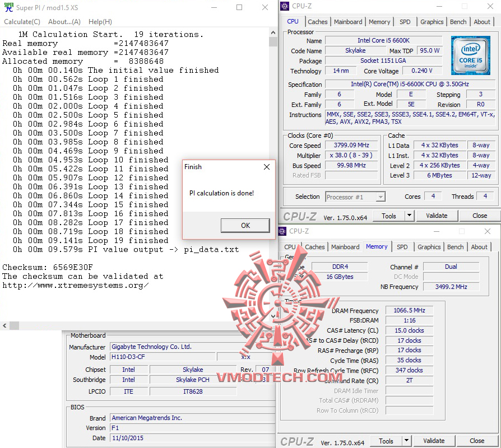The height and width of the screenshot is (448, 501).
Task: Click the Multiplier x 38.0 value
Action: [351, 155]
